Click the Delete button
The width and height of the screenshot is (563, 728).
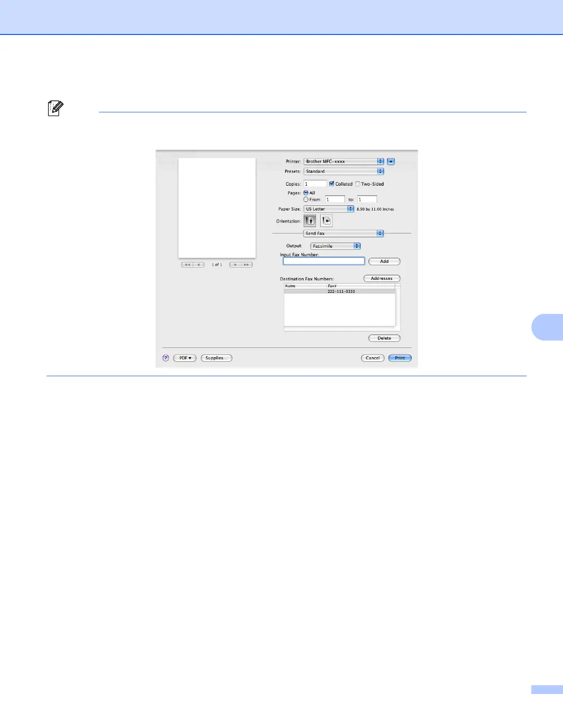pyautogui.click(x=385, y=338)
